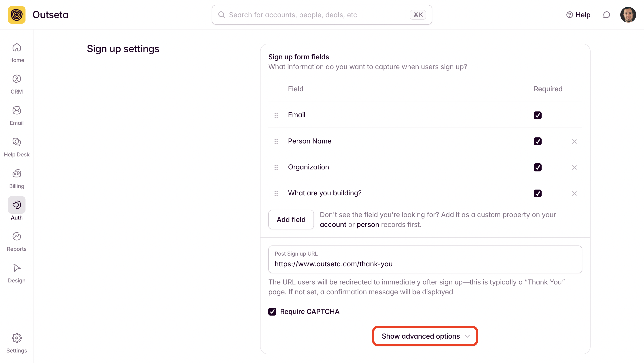The height and width of the screenshot is (363, 644).
Task: Disable the Require CAPTCHA checkbox
Action: click(272, 312)
